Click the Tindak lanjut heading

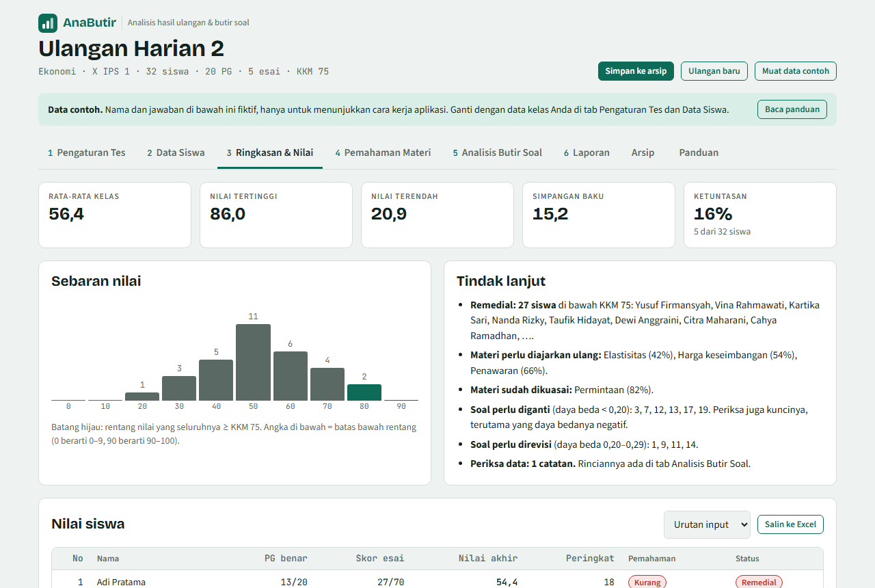[501, 281]
